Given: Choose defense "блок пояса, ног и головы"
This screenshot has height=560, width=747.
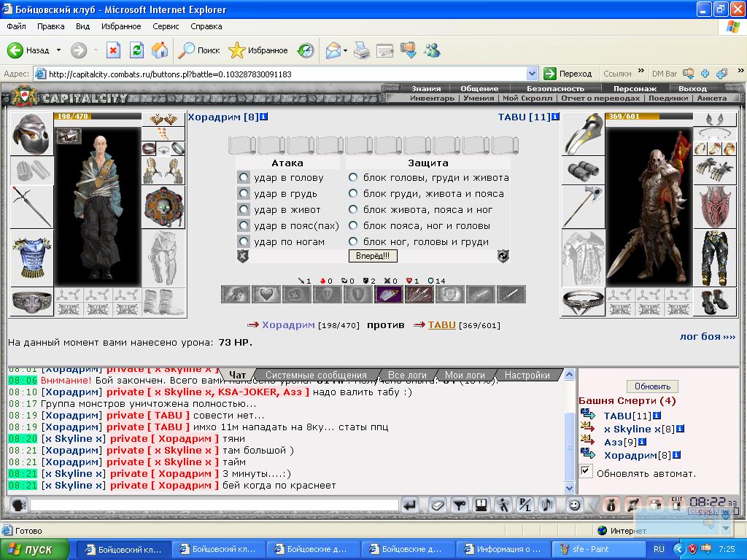Looking at the screenshot, I should pyautogui.click(x=353, y=225).
